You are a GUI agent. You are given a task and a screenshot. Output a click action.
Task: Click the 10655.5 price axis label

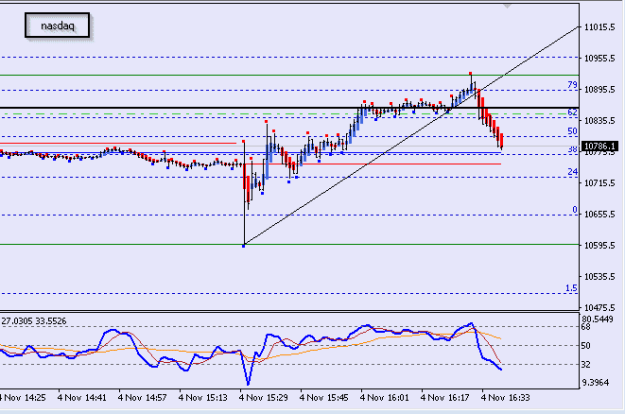(x=599, y=214)
